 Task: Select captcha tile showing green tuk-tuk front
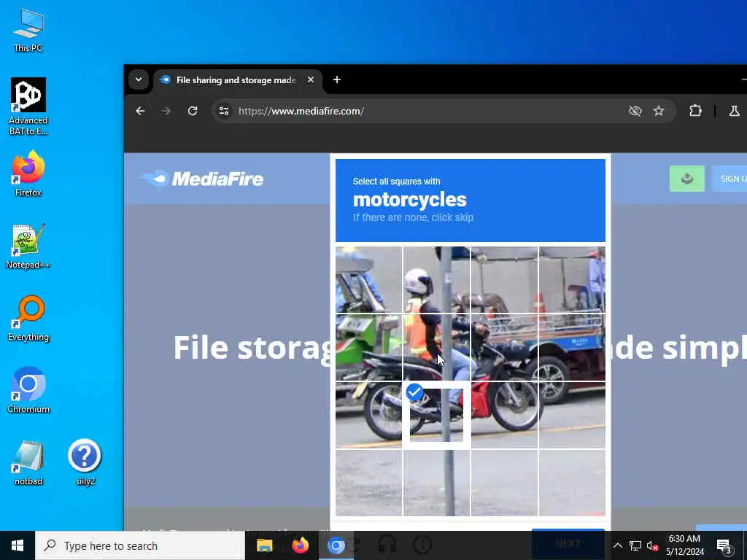click(368, 347)
